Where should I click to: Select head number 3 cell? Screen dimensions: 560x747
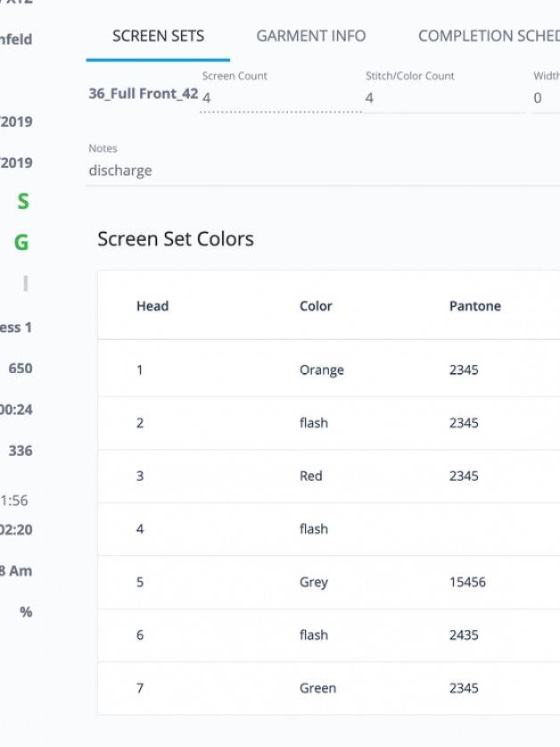(139, 476)
